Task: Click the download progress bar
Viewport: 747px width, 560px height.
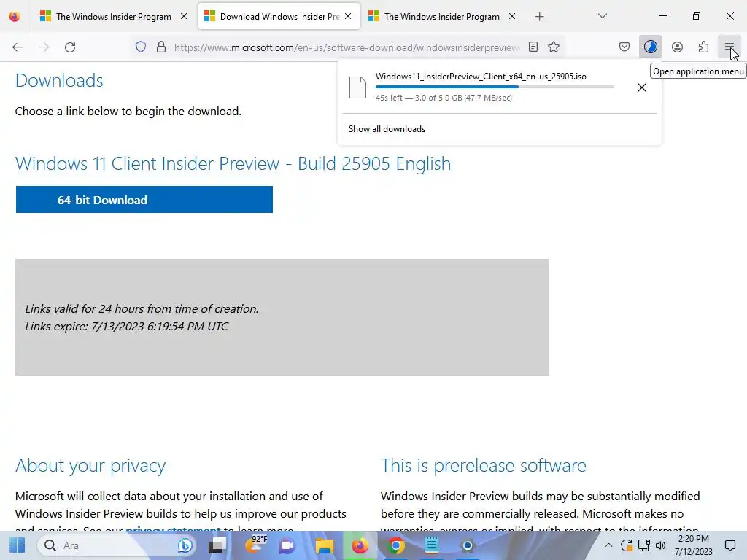Action: [495, 87]
